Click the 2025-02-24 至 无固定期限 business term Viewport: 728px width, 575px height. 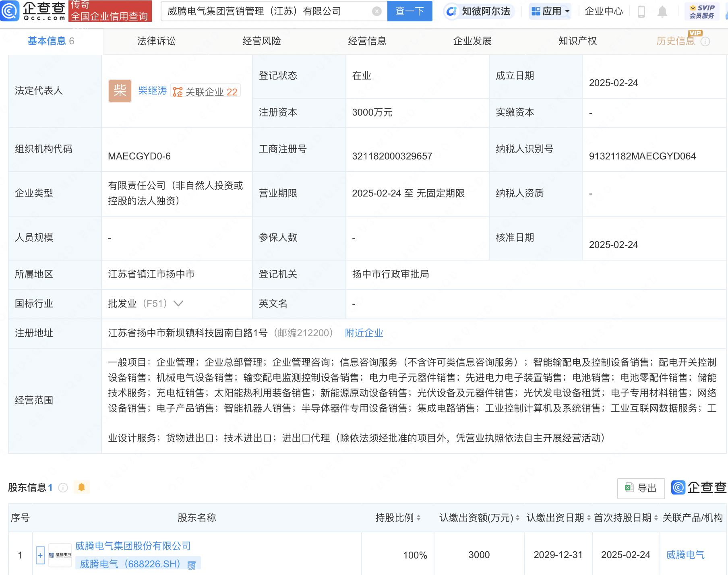tap(408, 193)
